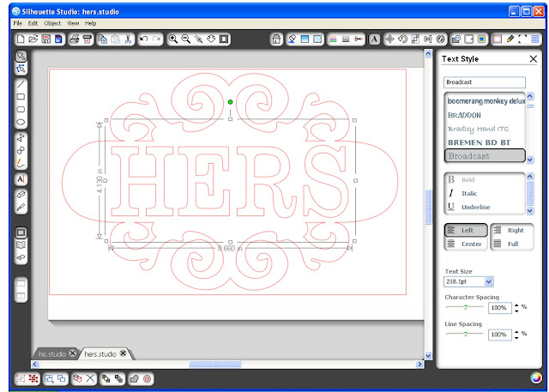Screen dimensions: 549x392
Task: Select the Line drawing tool
Action: 21,84
